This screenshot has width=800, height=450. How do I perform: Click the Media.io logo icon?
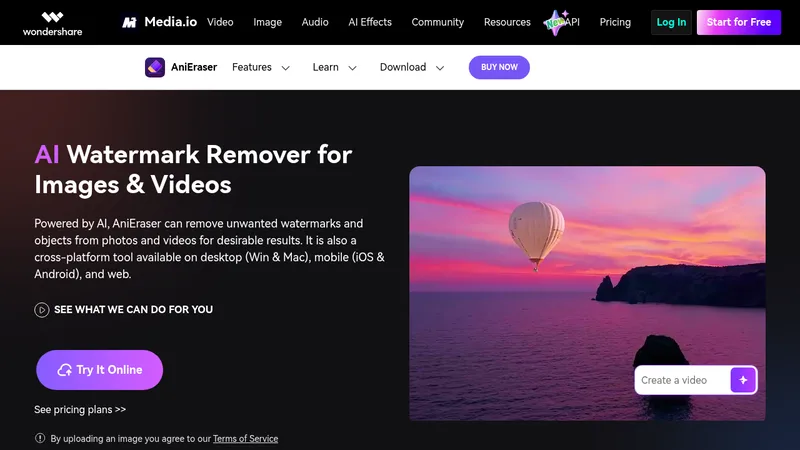pos(130,22)
